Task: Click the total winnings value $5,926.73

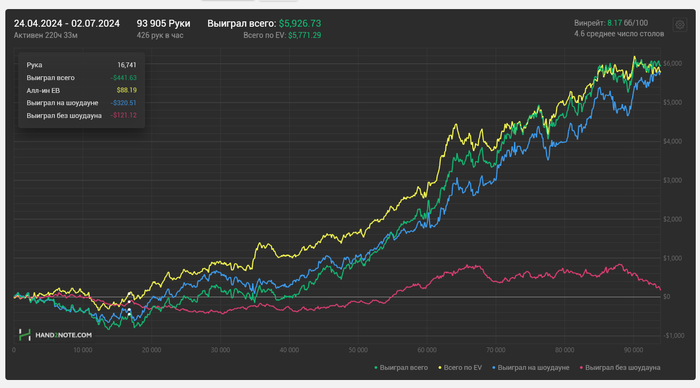Action: click(x=300, y=24)
